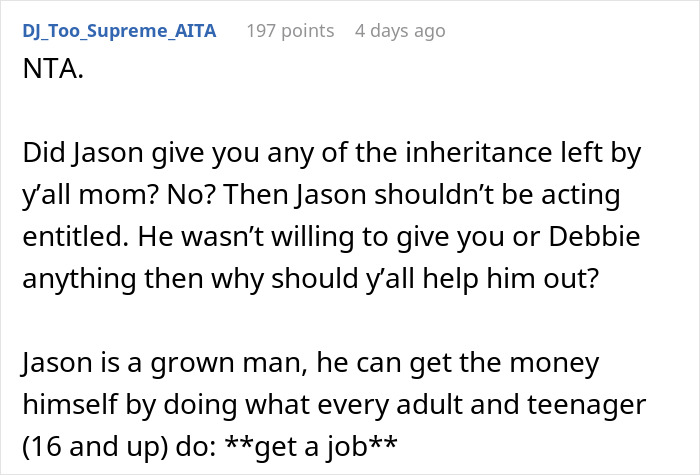This screenshot has height=475, width=700.
Task: Click the 197 points score label
Action: [x=290, y=31]
